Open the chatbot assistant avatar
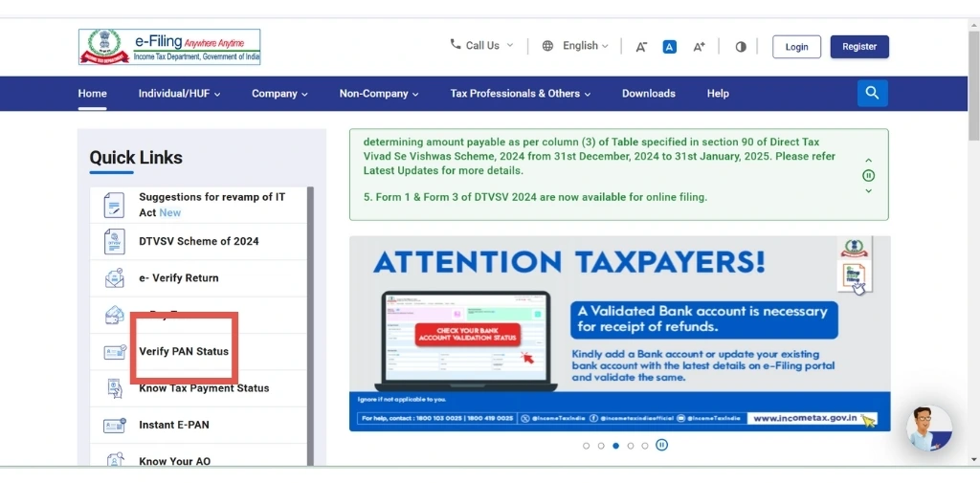Viewport: 980px width, 483px height. (x=929, y=428)
